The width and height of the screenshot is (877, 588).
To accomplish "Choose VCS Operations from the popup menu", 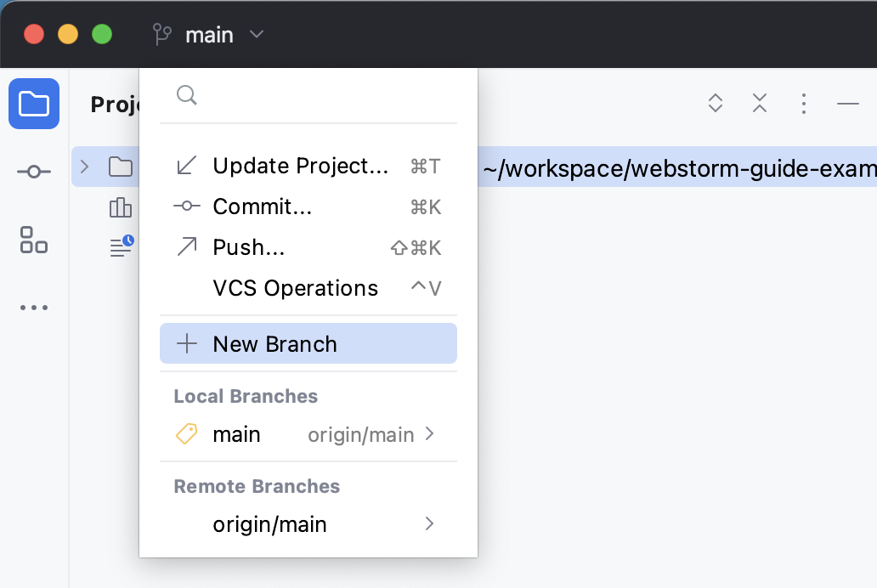I will tap(295, 288).
